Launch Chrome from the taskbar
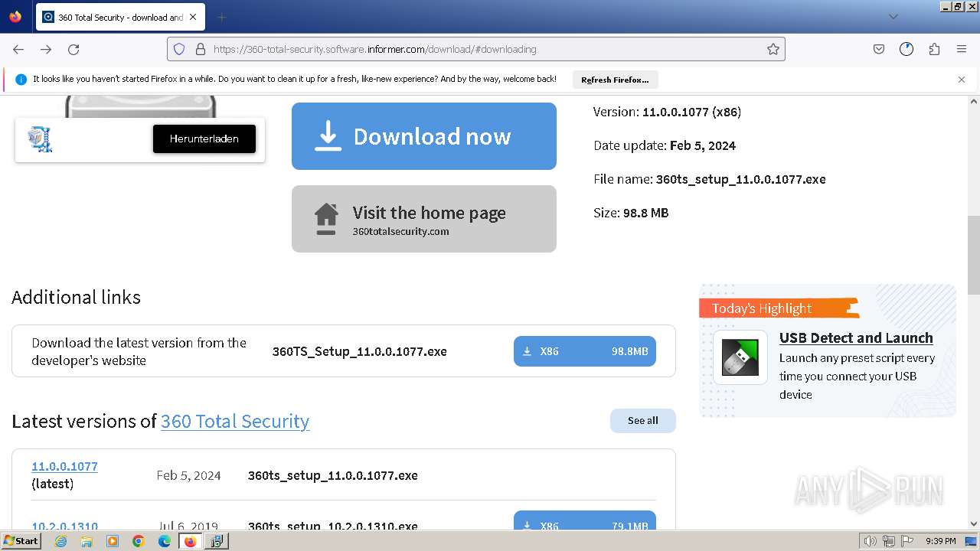Viewport: 980px width, 551px height. pyautogui.click(x=139, y=541)
